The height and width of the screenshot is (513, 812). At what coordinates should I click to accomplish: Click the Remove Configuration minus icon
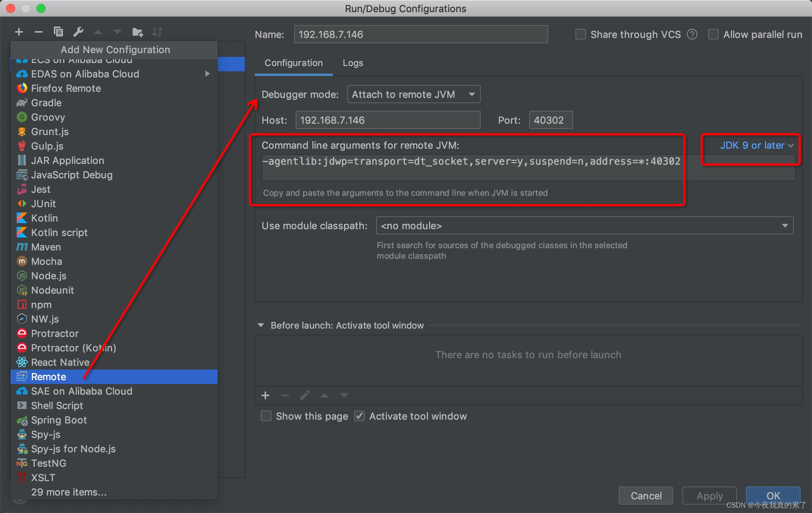coord(38,32)
